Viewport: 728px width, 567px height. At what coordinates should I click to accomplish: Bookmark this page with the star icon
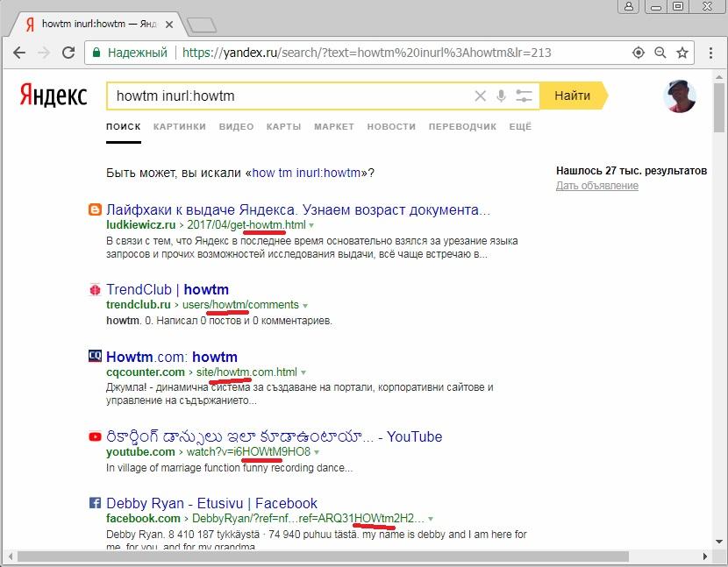click(682, 53)
